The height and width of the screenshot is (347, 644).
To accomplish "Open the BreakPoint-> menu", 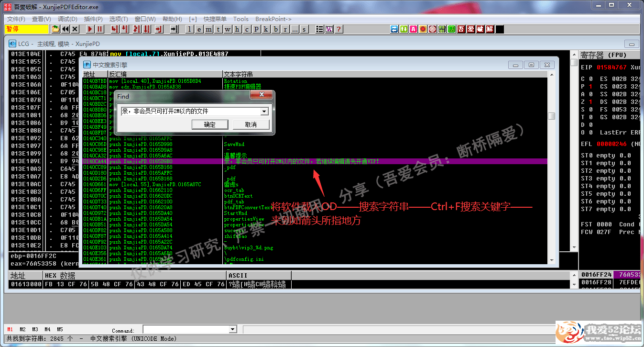I will pyautogui.click(x=273, y=19).
